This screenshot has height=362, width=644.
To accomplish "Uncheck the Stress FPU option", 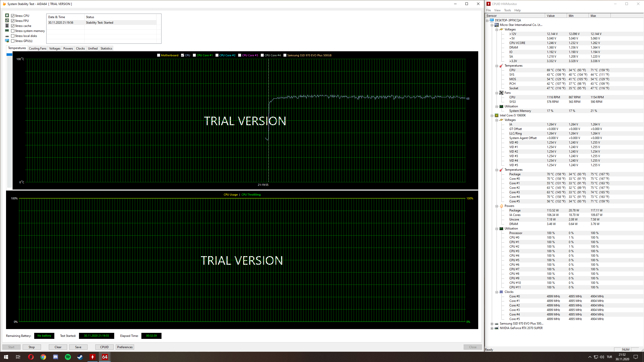I will click(13, 21).
